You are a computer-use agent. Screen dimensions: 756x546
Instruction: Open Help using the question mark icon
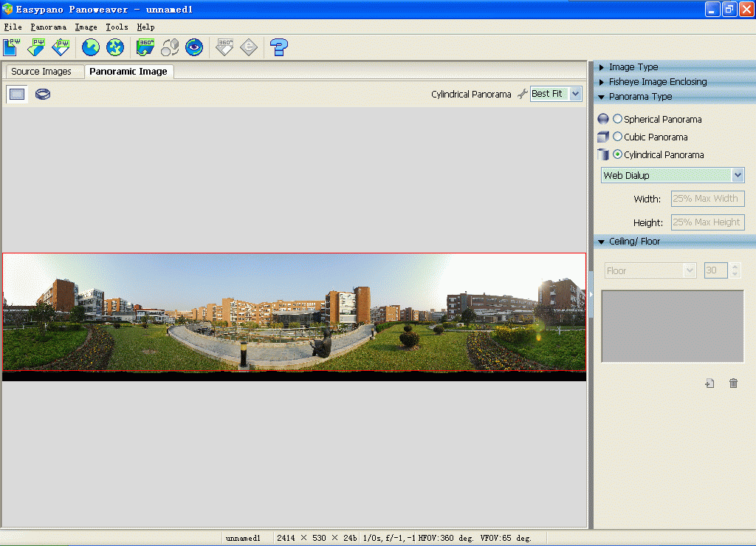click(x=278, y=47)
